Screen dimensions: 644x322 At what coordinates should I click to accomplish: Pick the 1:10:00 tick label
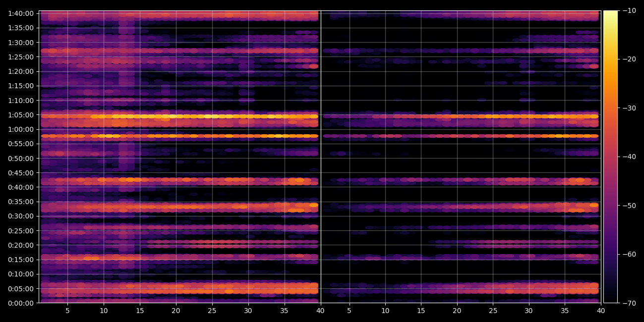click(21, 101)
